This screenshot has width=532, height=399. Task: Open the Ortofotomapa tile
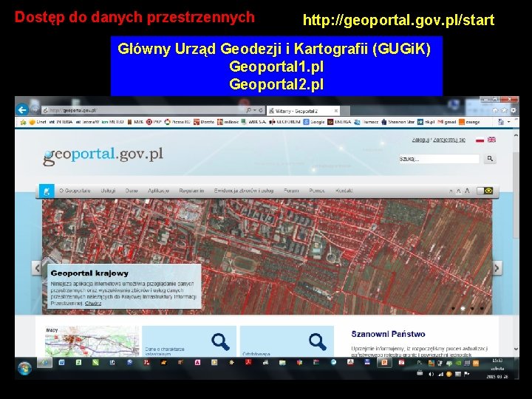pyautogui.click(x=287, y=341)
